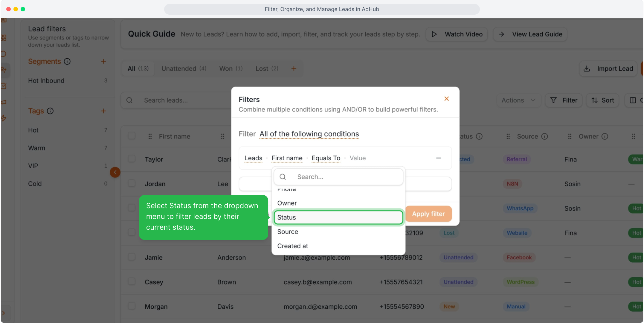Viewport: 644px width, 323px height.
Task: Check the Jamie row checkbox
Action: coord(132,257)
